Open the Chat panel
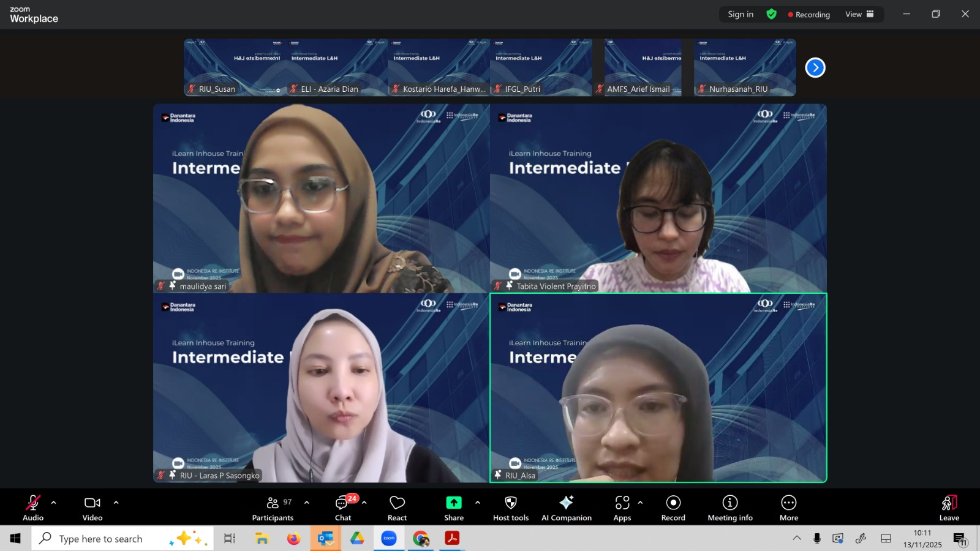 click(343, 508)
